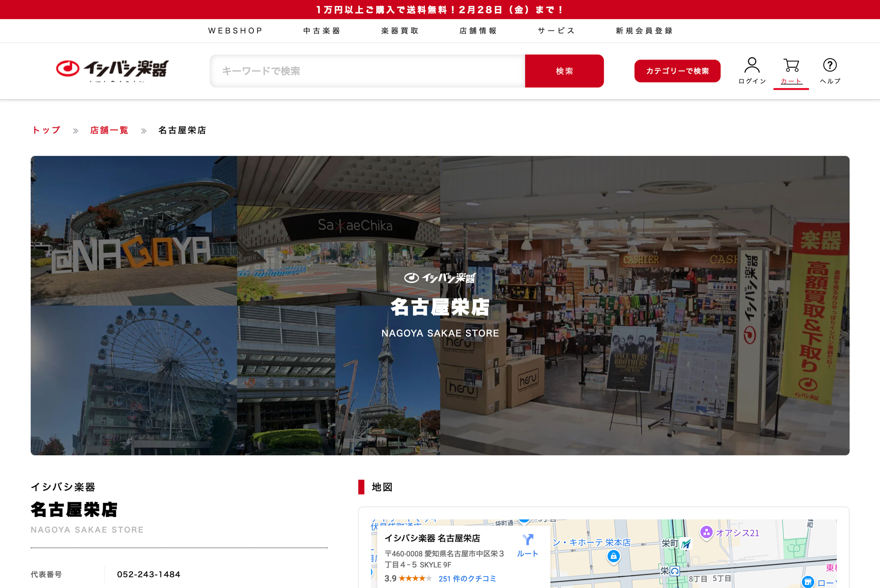Click the カテゴリーで検索 button

pyautogui.click(x=677, y=71)
